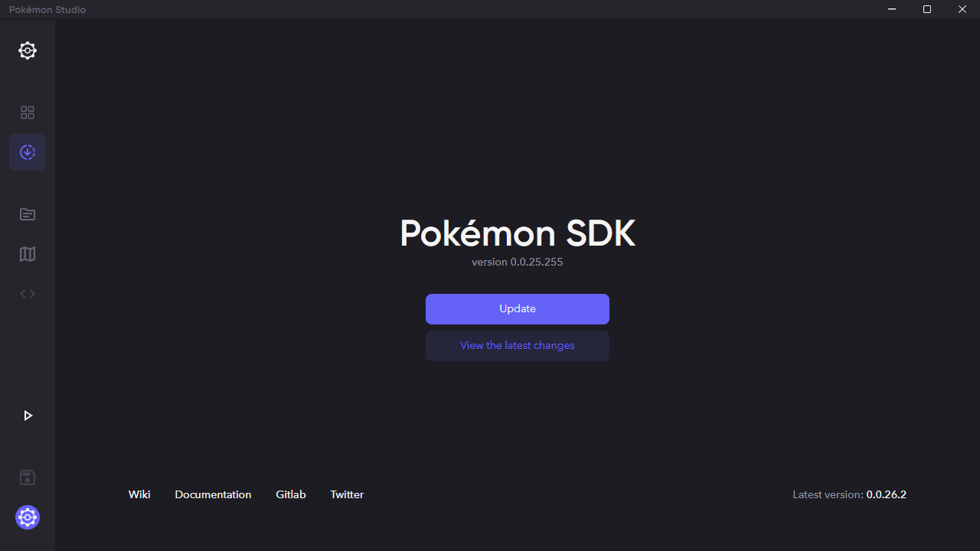Screen dimensions: 980x551
Task: Click the version 0.0.25.255 text
Action: (x=518, y=262)
